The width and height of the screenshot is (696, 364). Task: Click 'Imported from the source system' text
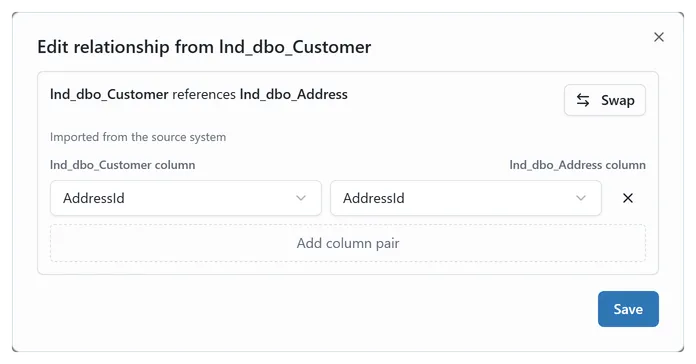(138, 137)
